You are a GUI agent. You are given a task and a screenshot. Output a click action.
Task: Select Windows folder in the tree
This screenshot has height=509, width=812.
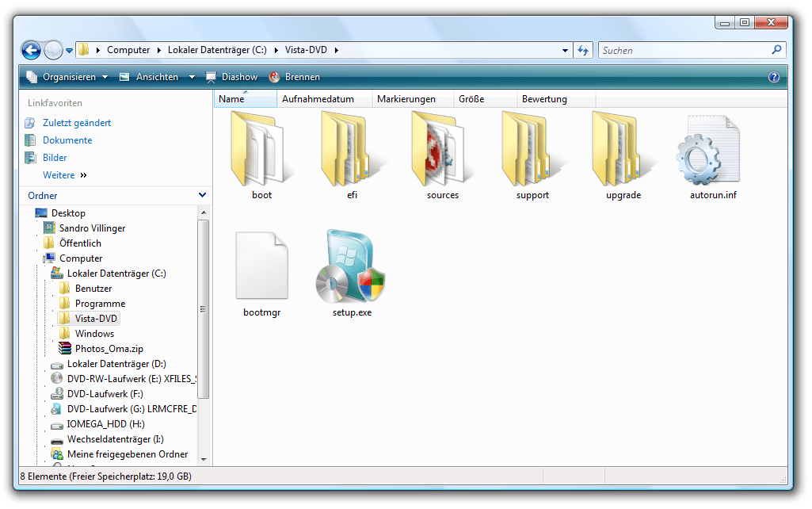94,334
